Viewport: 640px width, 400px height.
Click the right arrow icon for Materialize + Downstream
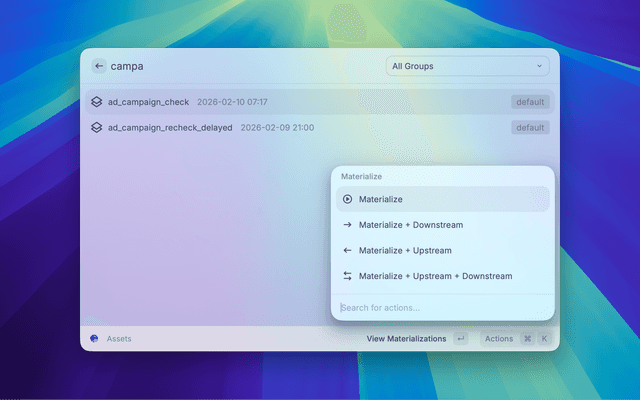click(347, 225)
